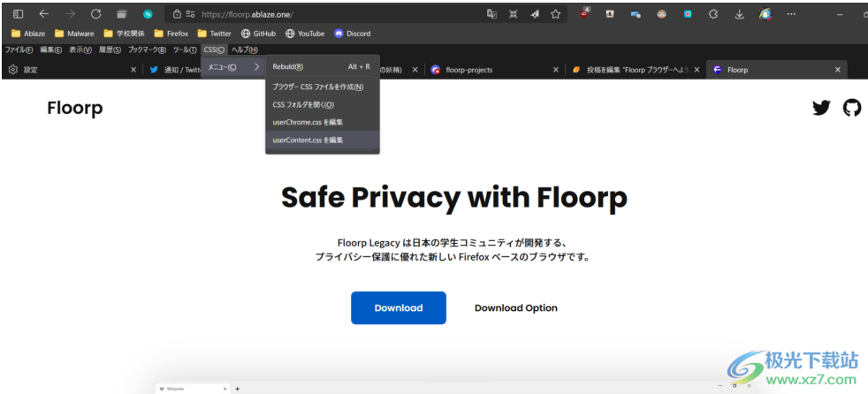This screenshot has height=394, width=868.
Task: Open the downloads panel
Action: pyautogui.click(x=739, y=14)
